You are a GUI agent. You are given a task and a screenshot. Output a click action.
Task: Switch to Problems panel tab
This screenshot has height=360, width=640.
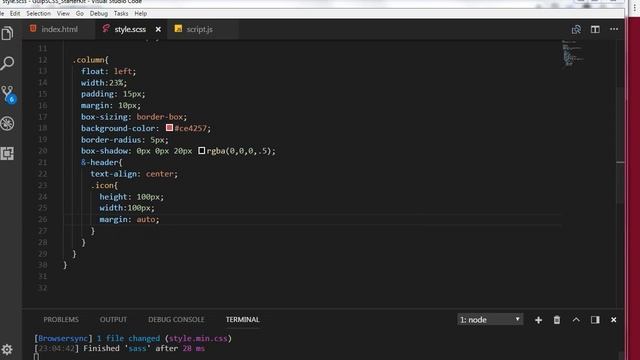click(x=61, y=320)
